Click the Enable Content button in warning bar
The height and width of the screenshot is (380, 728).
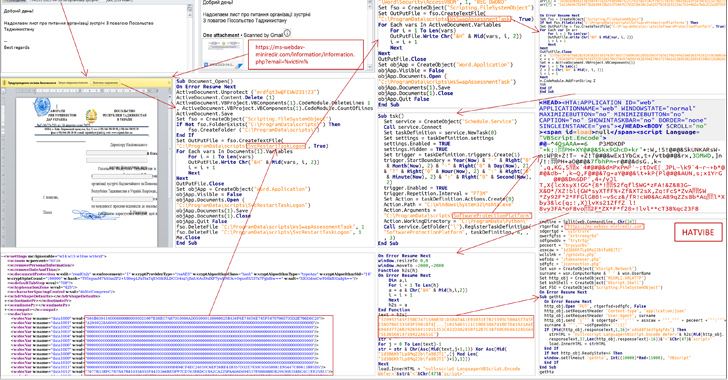coord(105,83)
